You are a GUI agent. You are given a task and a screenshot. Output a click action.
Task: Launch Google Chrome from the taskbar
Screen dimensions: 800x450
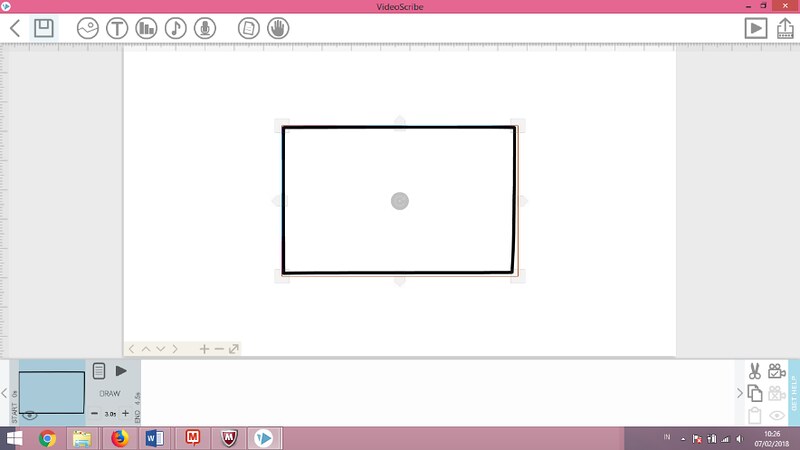click(47, 438)
